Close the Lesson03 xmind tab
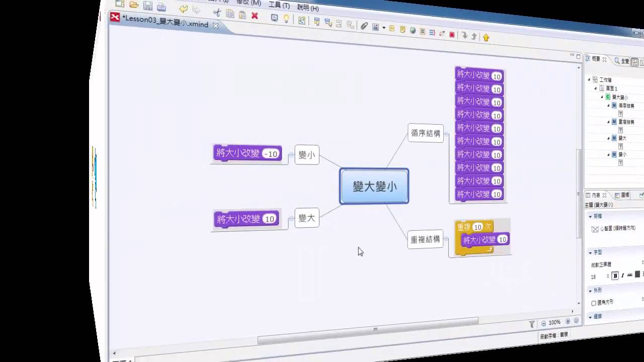Screen dimensions: 644x362 pos(215,26)
